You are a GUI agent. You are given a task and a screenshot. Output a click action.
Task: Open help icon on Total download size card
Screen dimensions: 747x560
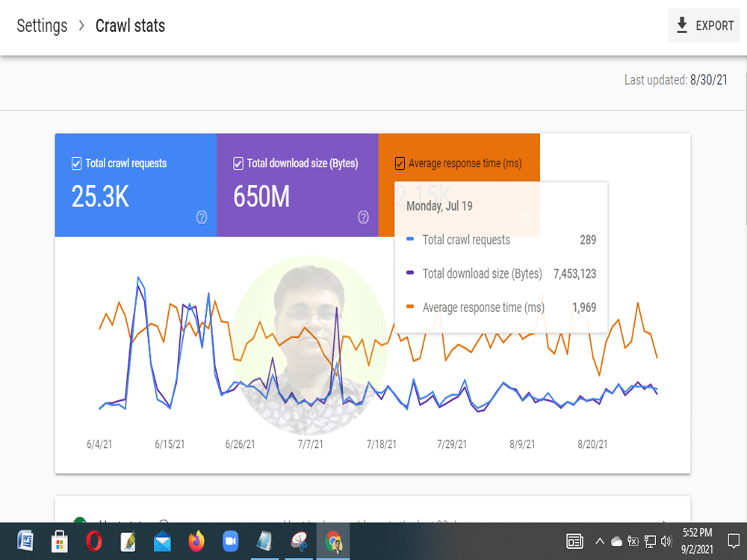(x=363, y=217)
